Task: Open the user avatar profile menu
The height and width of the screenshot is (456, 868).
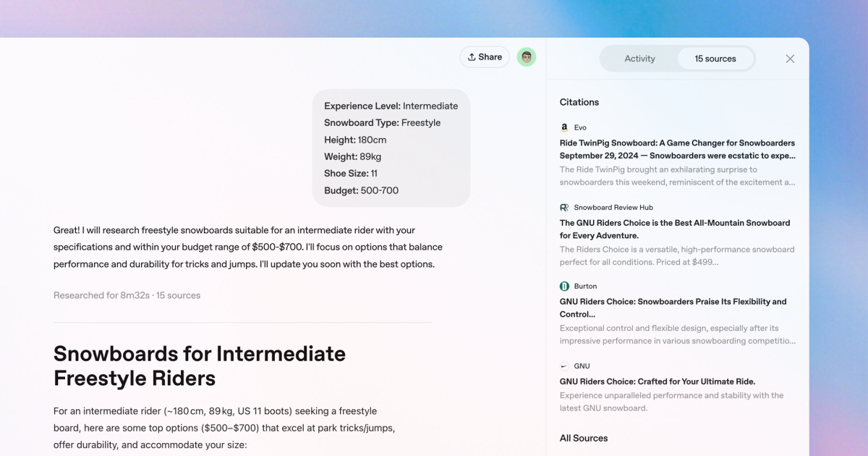Action: tap(527, 57)
